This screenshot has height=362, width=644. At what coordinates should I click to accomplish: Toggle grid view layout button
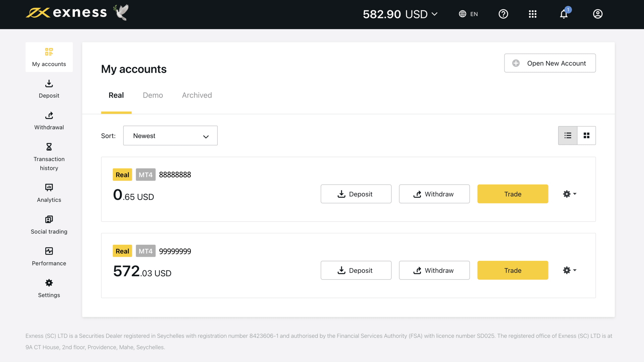click(x=586, y=135)
